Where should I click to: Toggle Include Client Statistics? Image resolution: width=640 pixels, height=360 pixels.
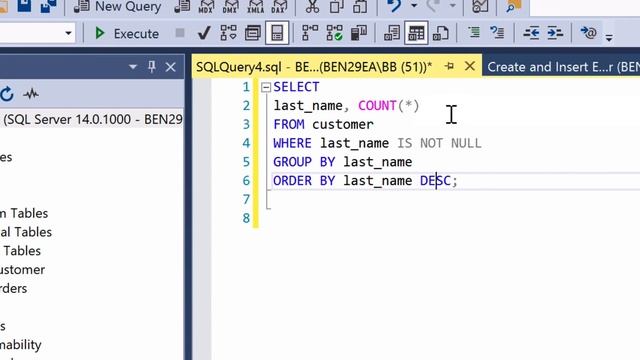coord(359,33)
